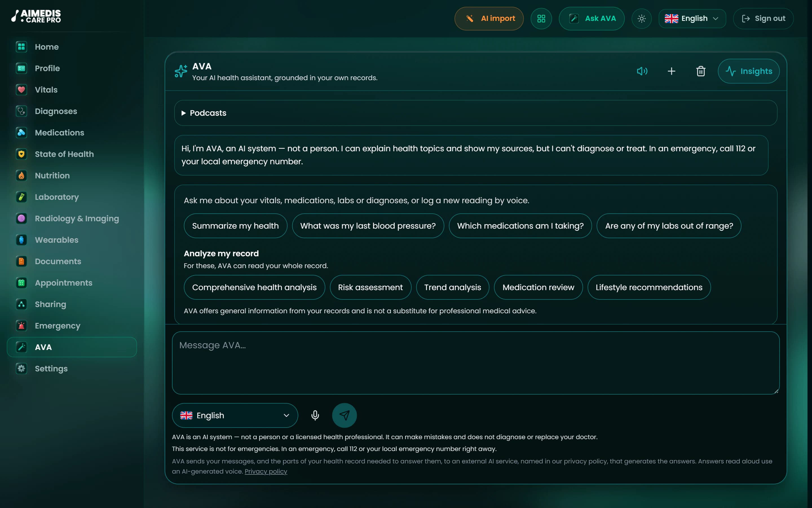The height and width of the screenshot is (508, 812).
Task: Click the Emergency siren icon
Action: tap(21, 326)
